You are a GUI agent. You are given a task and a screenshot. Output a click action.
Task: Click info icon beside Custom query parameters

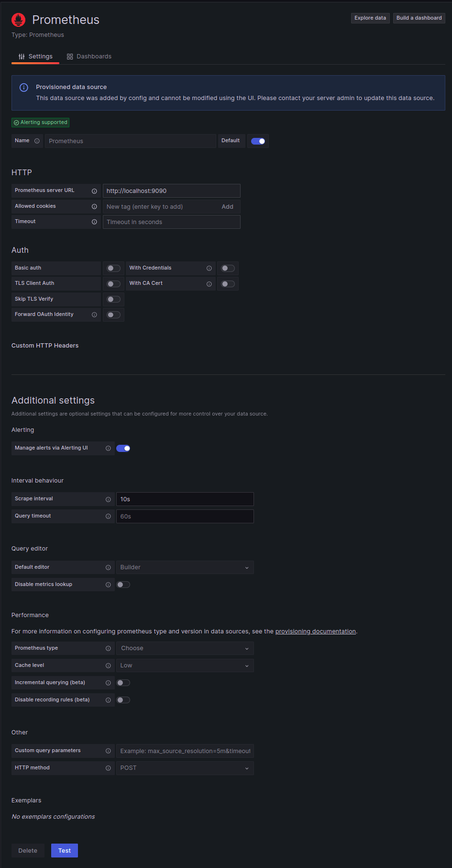point(108,751)
